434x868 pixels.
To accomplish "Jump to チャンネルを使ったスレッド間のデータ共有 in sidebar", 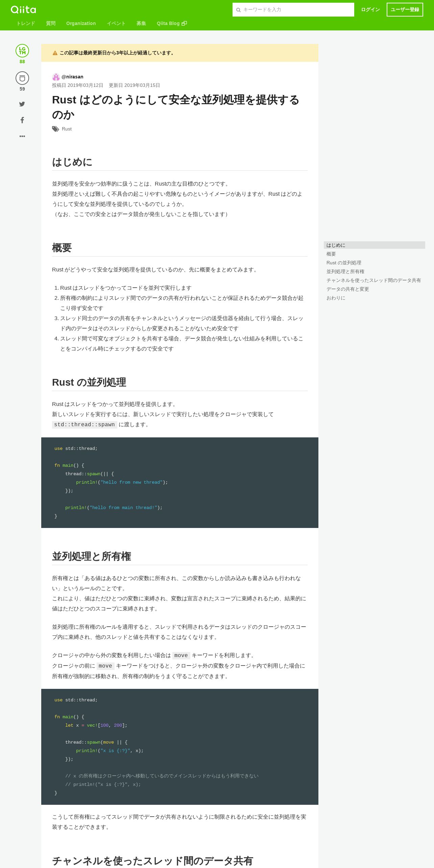I will click(374, 280).
